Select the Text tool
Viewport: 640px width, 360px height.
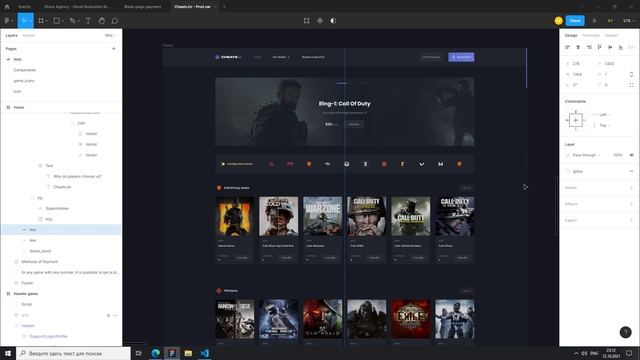tap(88, 21)
